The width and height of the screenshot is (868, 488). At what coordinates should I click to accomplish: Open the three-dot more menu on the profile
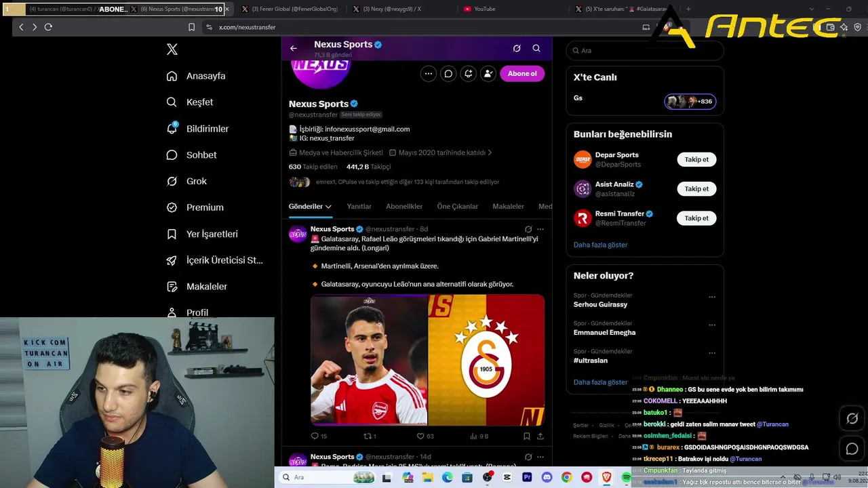(428, 74)
